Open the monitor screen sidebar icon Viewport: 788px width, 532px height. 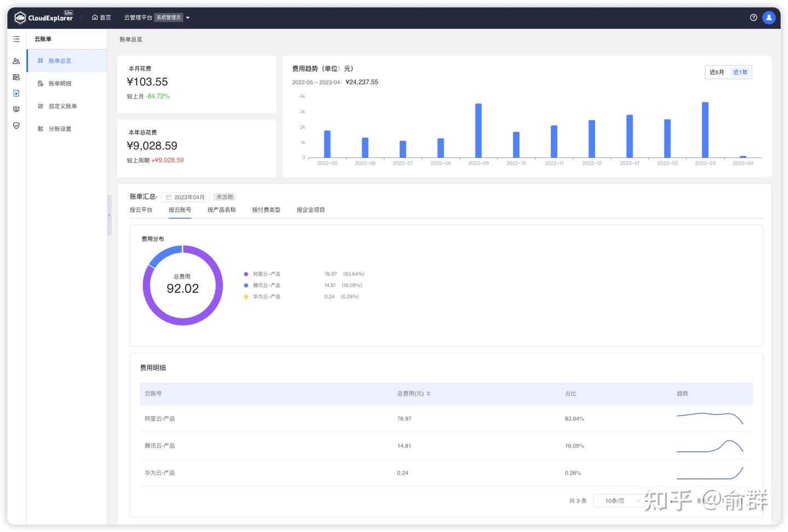16,109
